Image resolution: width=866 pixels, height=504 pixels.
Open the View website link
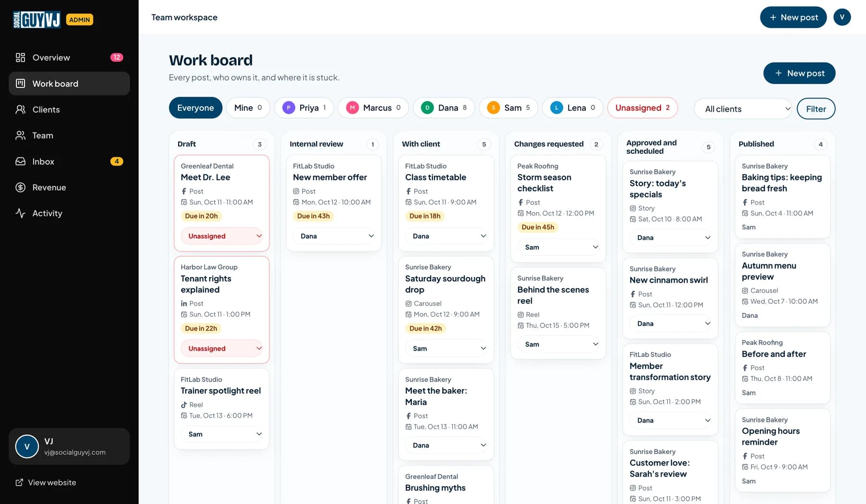46,482
